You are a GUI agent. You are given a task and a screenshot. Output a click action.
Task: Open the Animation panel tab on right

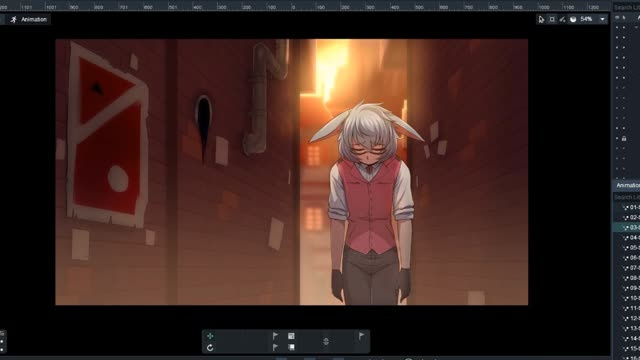(627, 186)
